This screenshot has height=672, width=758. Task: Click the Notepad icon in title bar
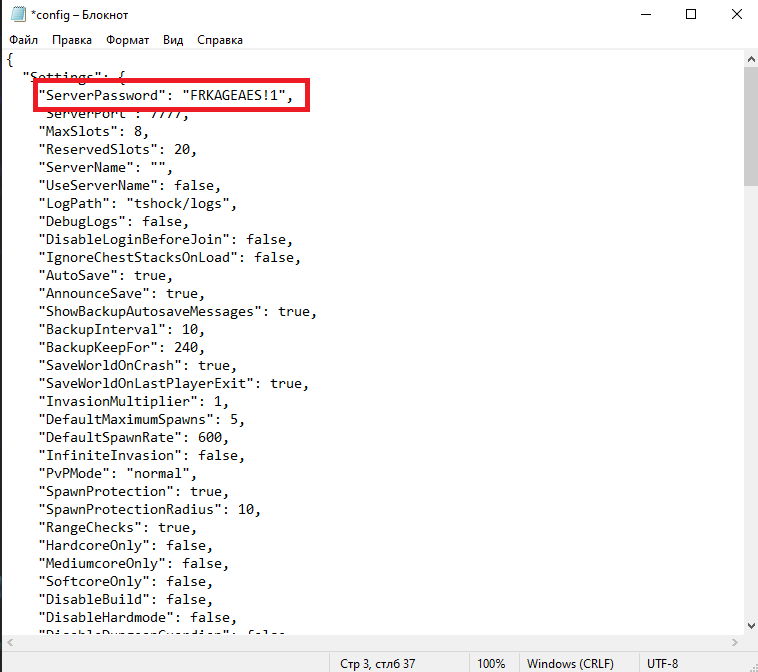(18, 15)
